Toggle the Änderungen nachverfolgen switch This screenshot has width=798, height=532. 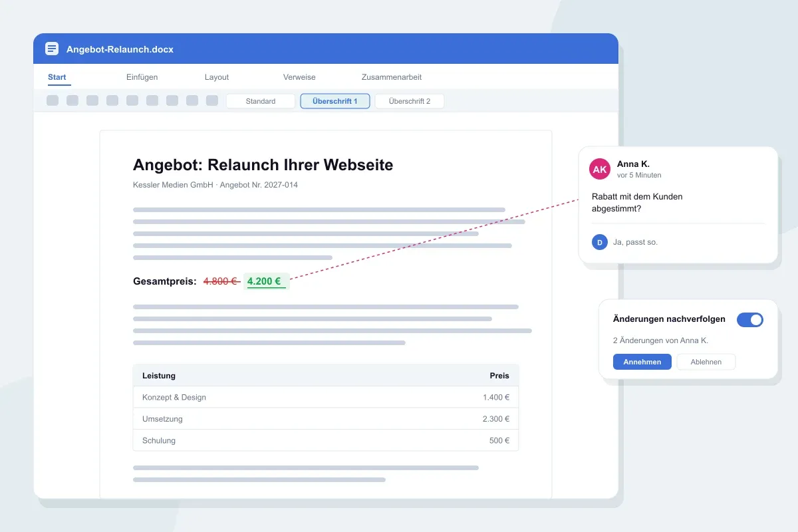click(x=750, y=320)
